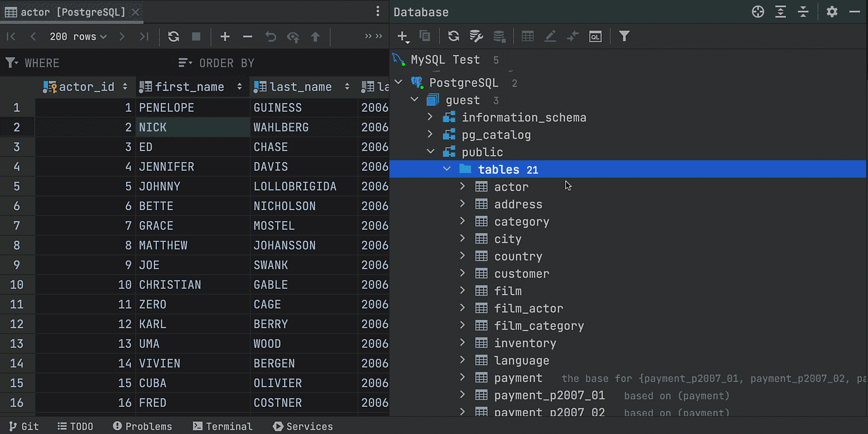Viewport: 868px width, 434px height.
Task: Submit changes with the up arrow icon
Action: click(x=315, y=36)
